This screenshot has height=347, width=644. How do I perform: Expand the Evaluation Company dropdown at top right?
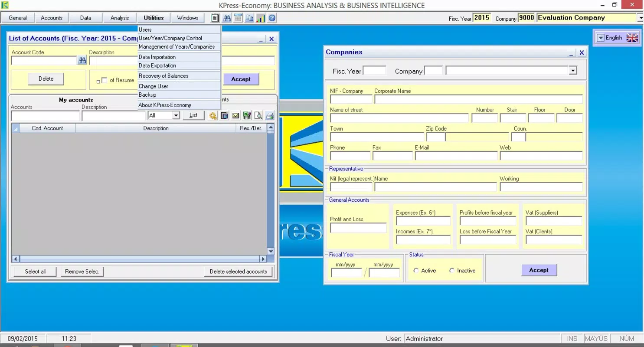641,18
